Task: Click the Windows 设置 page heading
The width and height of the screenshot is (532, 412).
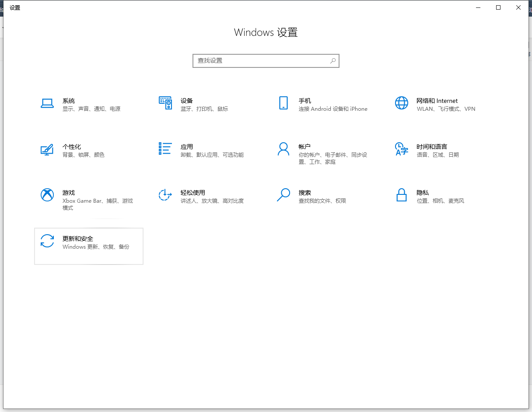Action: click(266, 32)
